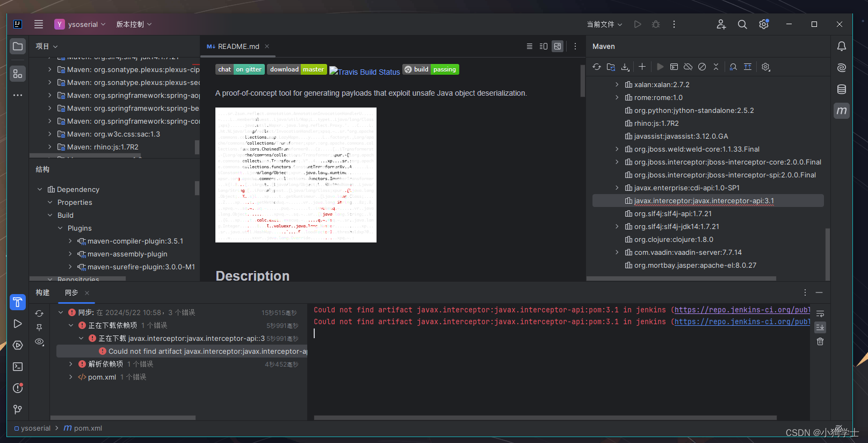
Task: Collapse all nodes in Maven panel
Action: pos(716,67)
